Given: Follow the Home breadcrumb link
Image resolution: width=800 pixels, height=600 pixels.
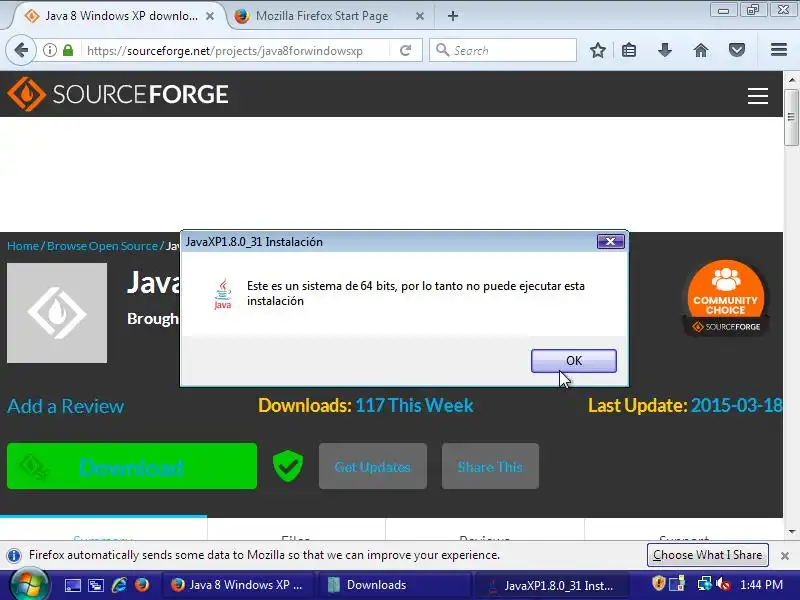Looking at the screenshot, I should pyautogui.click(x=23, y=246).
